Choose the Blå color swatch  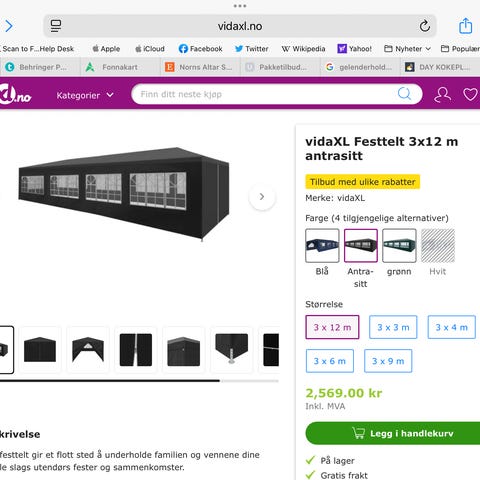(322, 245)
